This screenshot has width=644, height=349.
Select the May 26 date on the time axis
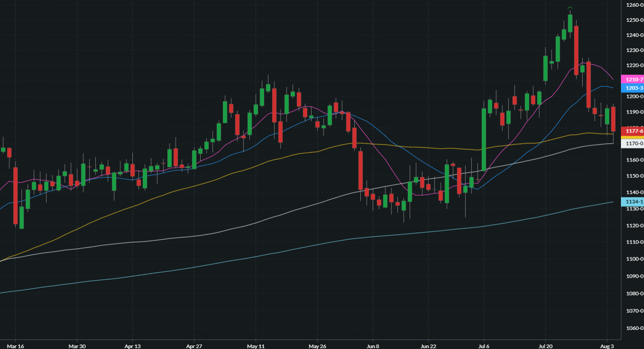point(317,345)
